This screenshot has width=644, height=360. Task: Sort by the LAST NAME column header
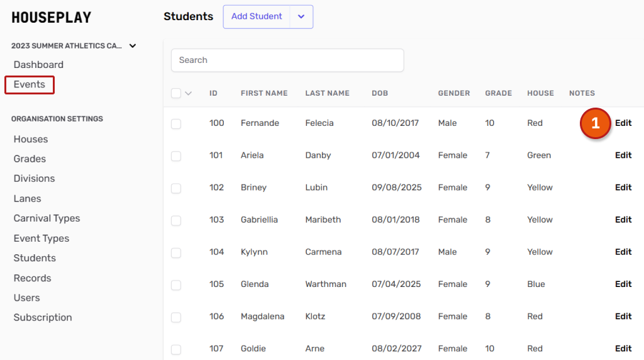click(x=327, y=93)
